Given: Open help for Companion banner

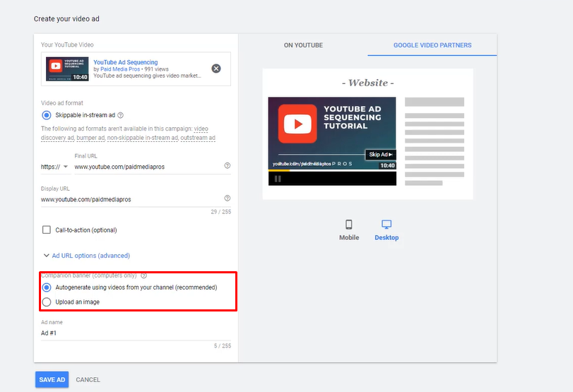Looking at the screenshot, I should (x=144, y=275).
